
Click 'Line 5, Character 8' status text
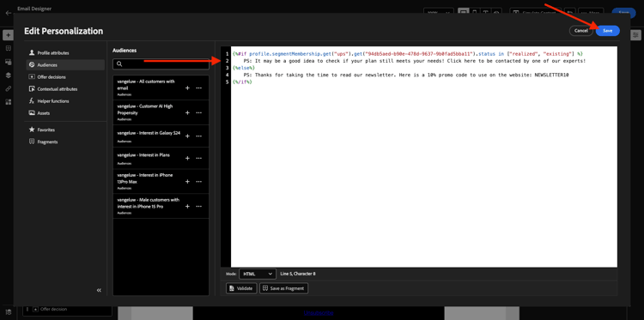pos(298,274)
